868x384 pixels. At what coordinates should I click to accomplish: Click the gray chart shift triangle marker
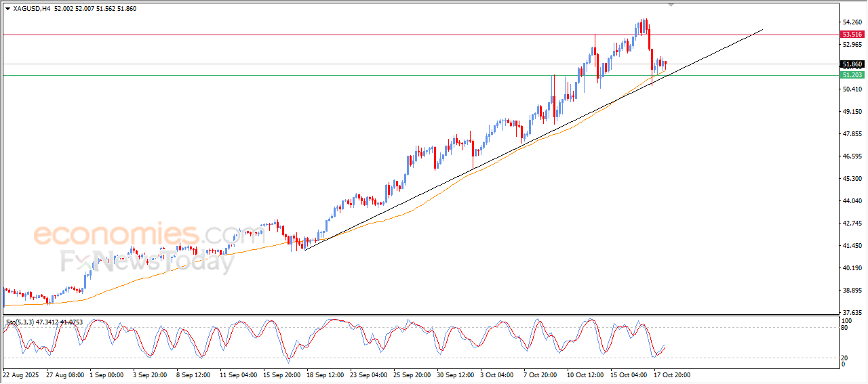click(671, 5)
